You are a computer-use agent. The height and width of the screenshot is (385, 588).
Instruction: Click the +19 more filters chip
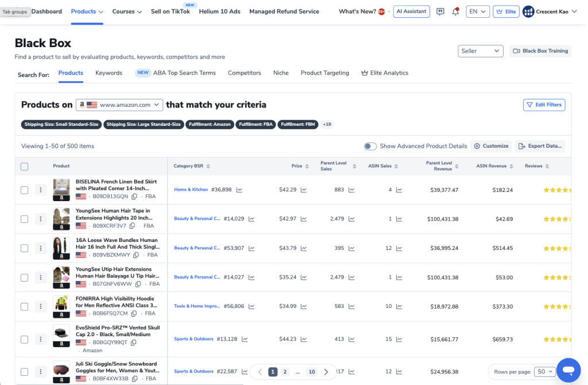[327, 124]
